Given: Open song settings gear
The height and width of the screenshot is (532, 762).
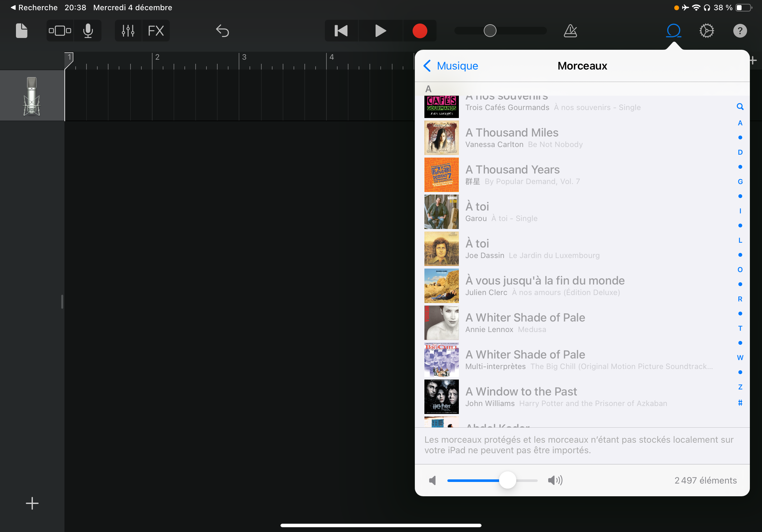Looking at the screenshot, I should click(x=706, y=31).
